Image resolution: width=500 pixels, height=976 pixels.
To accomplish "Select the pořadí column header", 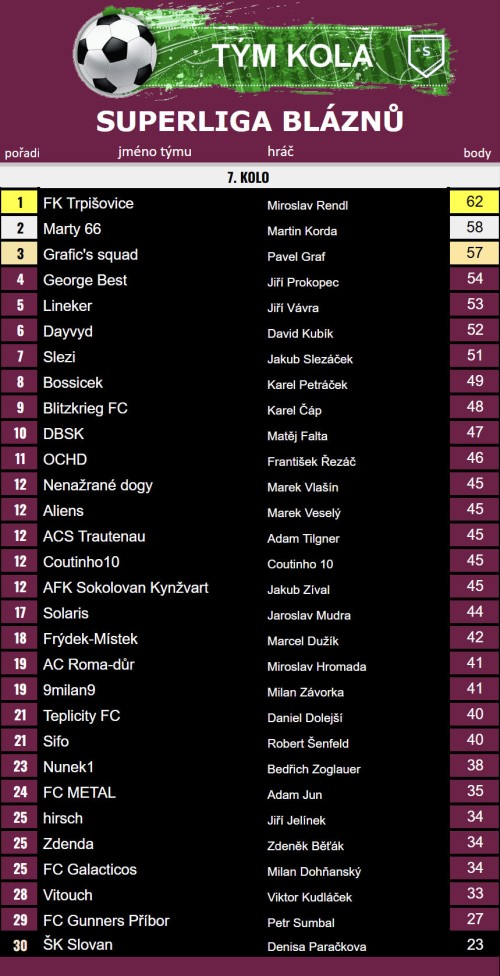I will [x=22, y=152].
